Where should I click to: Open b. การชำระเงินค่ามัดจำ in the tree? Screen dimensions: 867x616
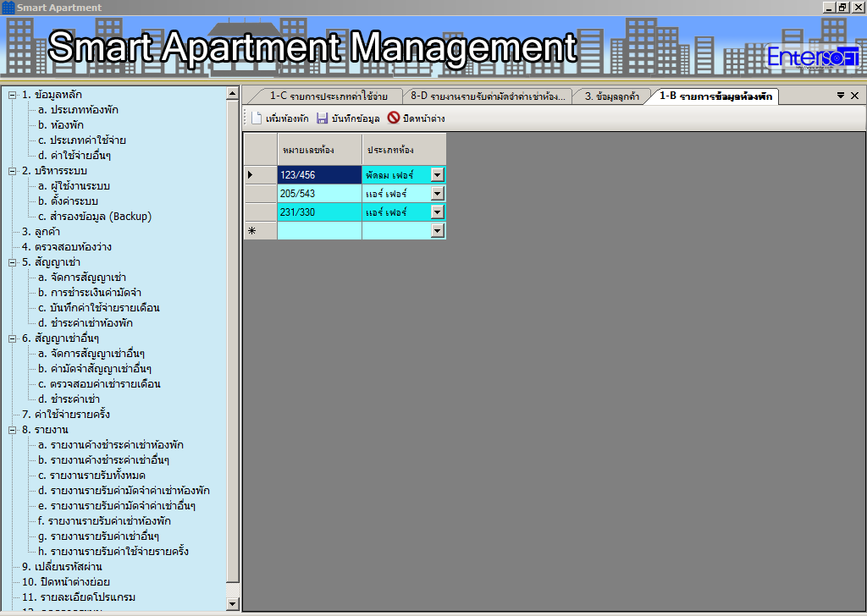pyautogui.click(x=90, y=293)
